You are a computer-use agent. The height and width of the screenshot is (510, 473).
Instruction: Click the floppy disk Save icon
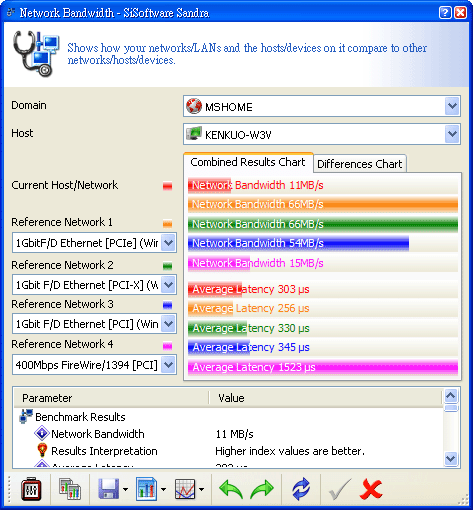[x=109, y=489]
